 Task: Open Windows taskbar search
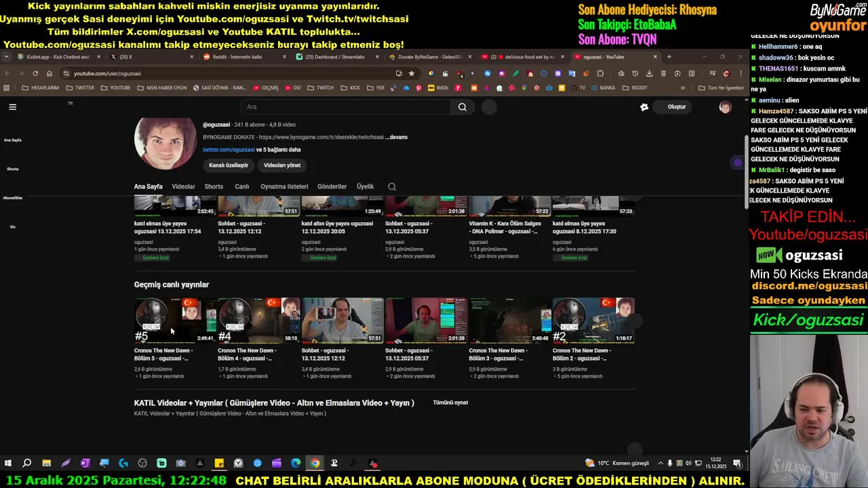(27, 464)
